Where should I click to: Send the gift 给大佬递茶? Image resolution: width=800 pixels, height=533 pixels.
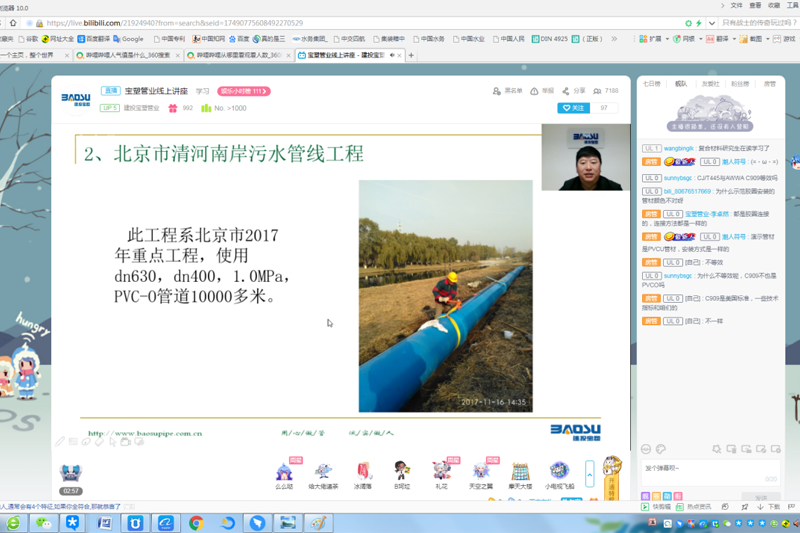coord(323,475)
